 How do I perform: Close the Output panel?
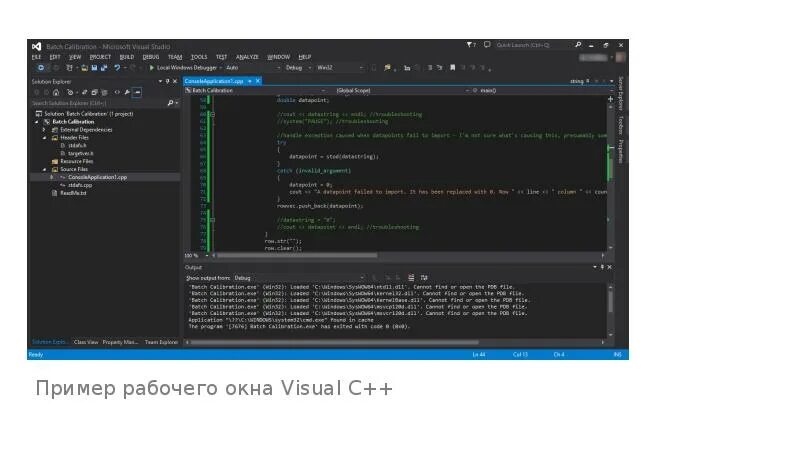click(x=609, y=267)
